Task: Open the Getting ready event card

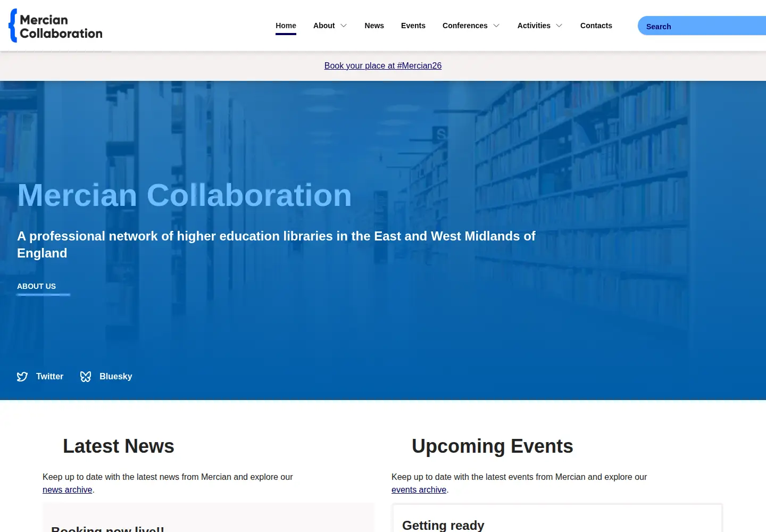Action: pyautogui.click(x=557, y=518)
